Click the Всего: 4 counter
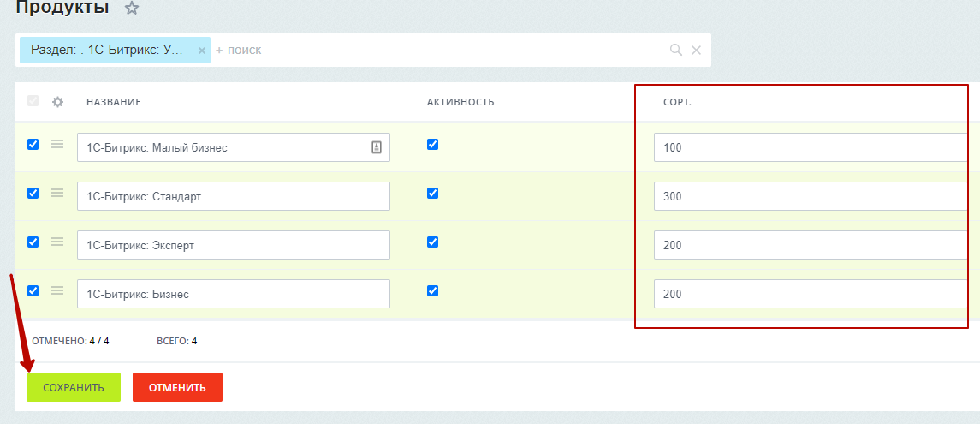Viewport: 980px width, 424px height. click(x=177, y=342)
